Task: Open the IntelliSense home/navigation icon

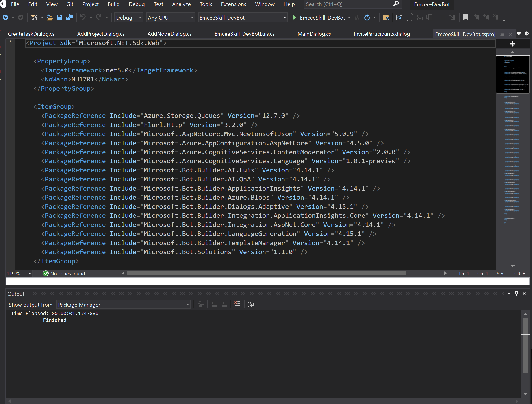Action: coord(399,17)
